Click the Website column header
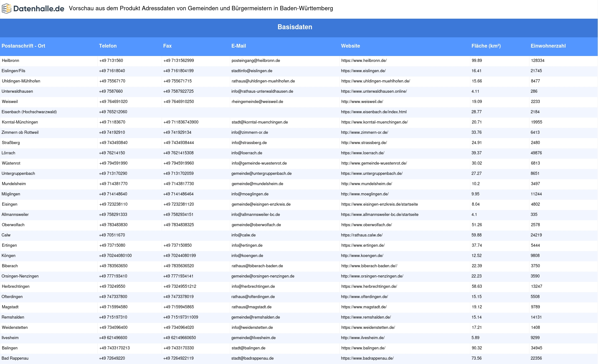The image size is (598, 364). coord(350,46)
